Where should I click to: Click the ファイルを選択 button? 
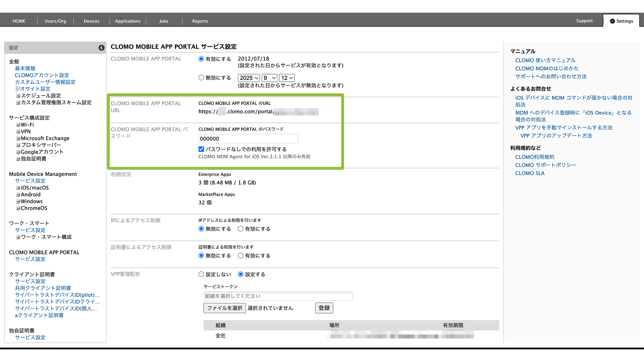[x=225, y=308]
